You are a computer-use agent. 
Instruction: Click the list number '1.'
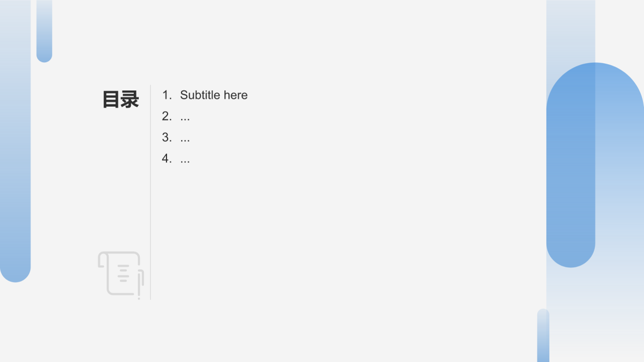[x=167, y=95]
